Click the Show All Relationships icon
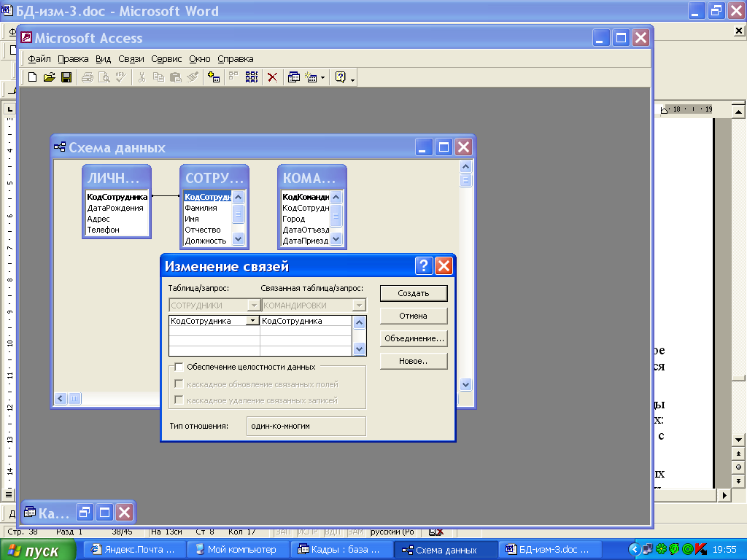The width and height of the screenshot is (747, 560). tap(251, 77)
